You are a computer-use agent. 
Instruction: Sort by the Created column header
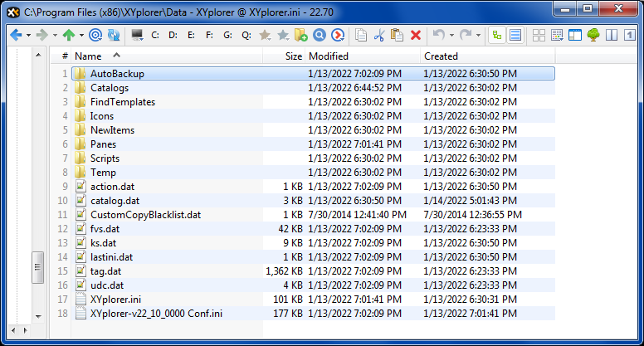(x=487, y=56)
